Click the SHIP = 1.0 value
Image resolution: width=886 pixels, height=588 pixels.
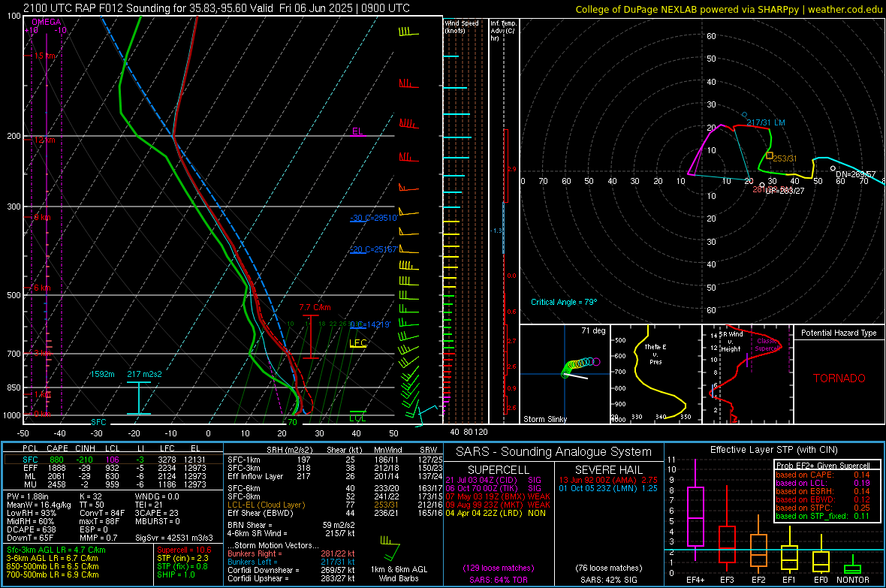[176, 574]
